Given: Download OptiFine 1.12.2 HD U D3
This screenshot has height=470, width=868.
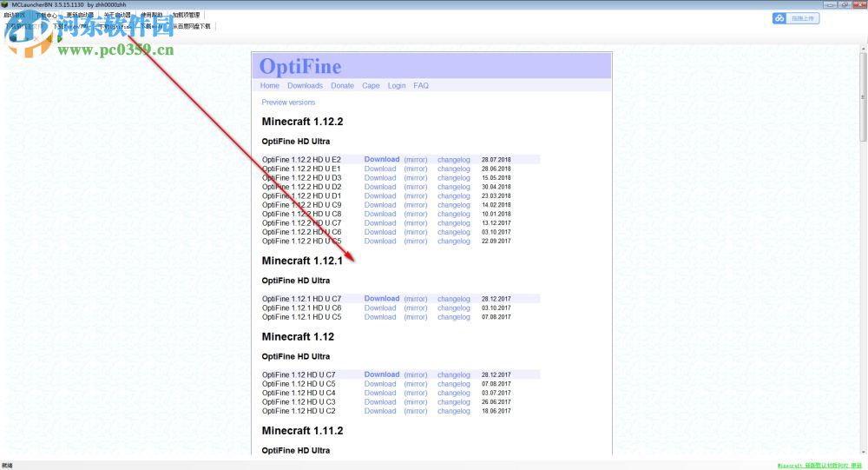Looking at the screenshot, I should [380, 177].
